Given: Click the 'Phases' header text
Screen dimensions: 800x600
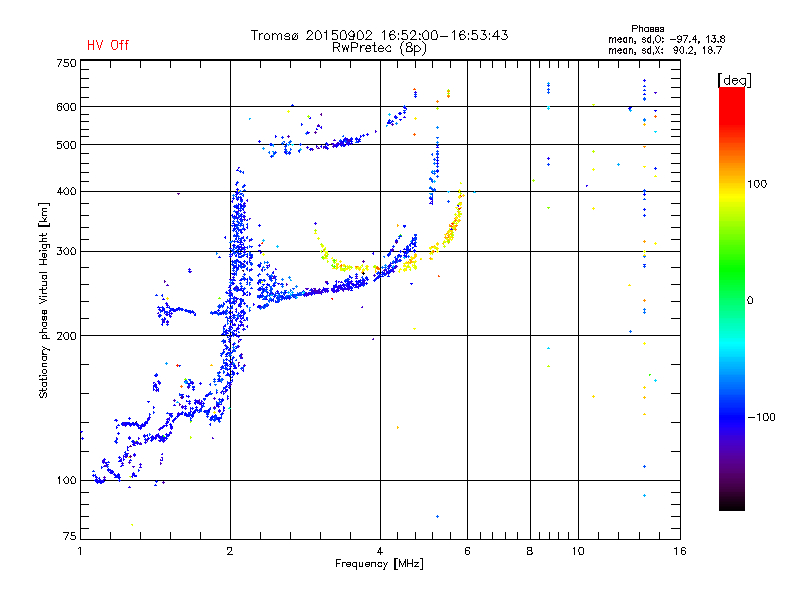Looking at the screenshot, I should click(x=647, y=29).
